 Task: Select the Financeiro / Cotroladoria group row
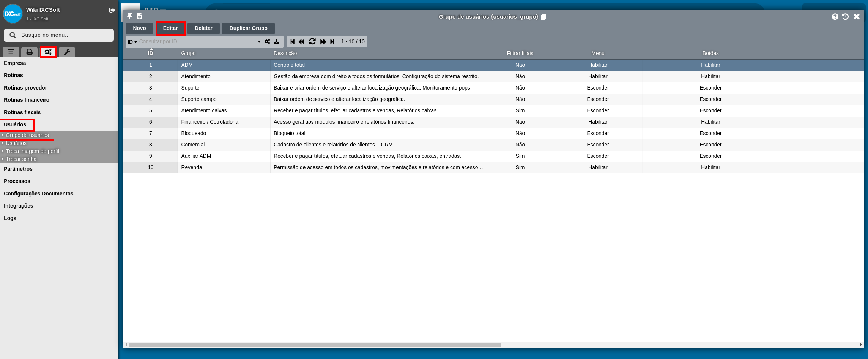pos(210,122)
